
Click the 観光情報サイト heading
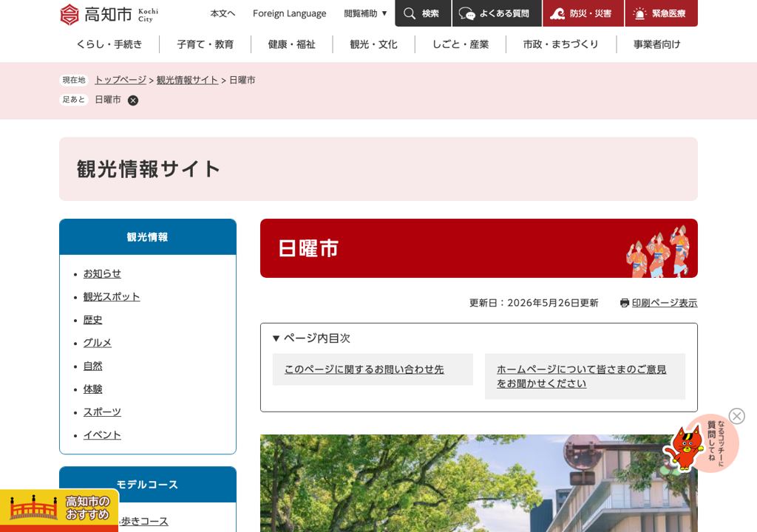(x=148, y=169)
